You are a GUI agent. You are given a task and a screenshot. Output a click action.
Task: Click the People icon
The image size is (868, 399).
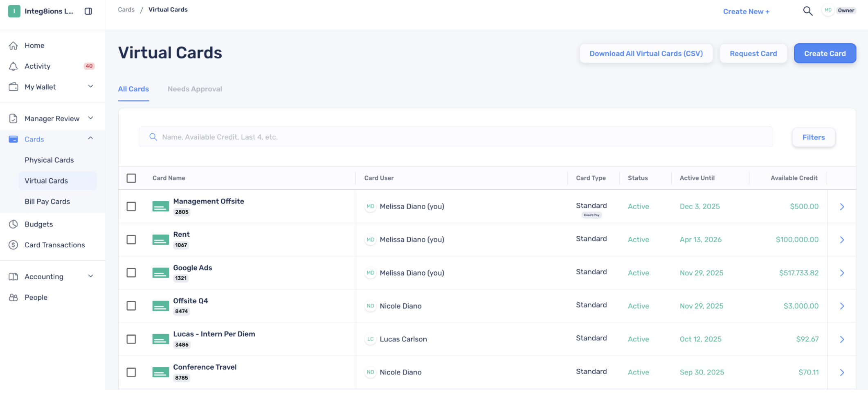[13, 297]
